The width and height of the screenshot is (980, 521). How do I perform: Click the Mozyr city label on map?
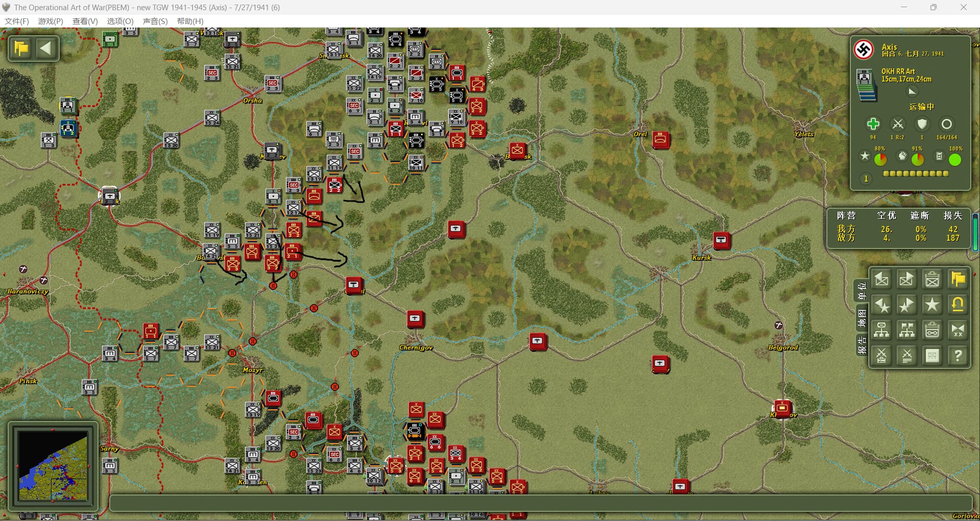[x=252, y=370]
